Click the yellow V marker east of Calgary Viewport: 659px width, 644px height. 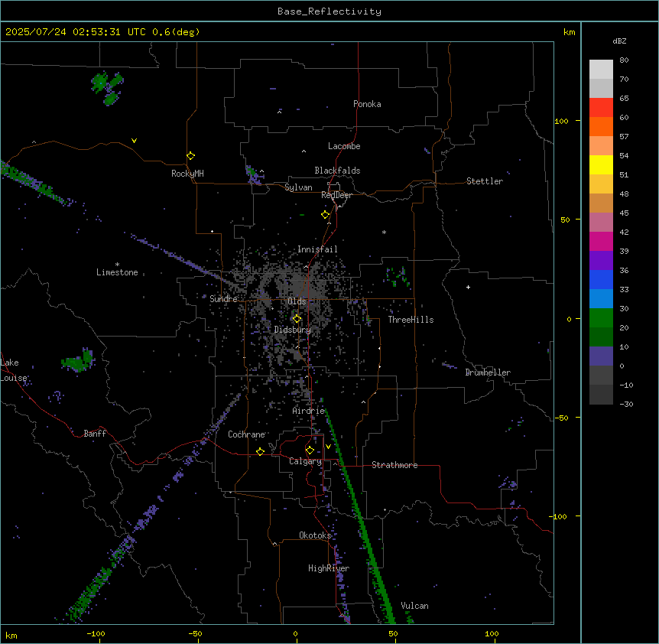pyautogui.click(x=328, y=447)
